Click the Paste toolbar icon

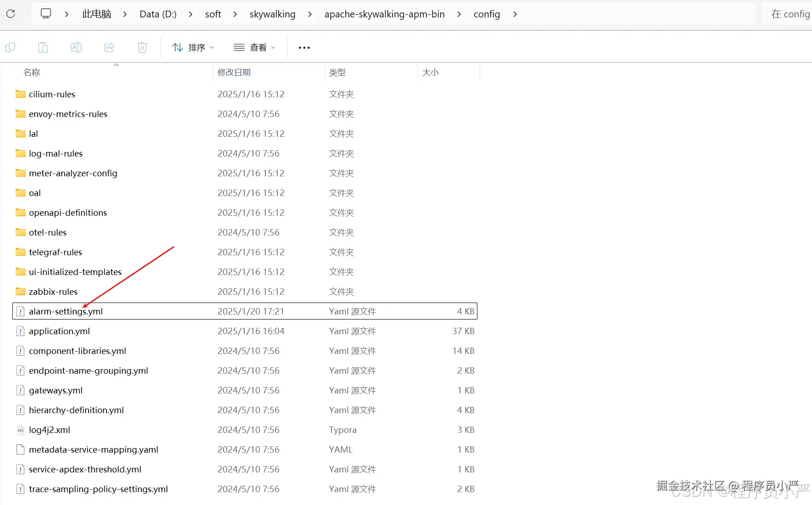coord(43,47)
